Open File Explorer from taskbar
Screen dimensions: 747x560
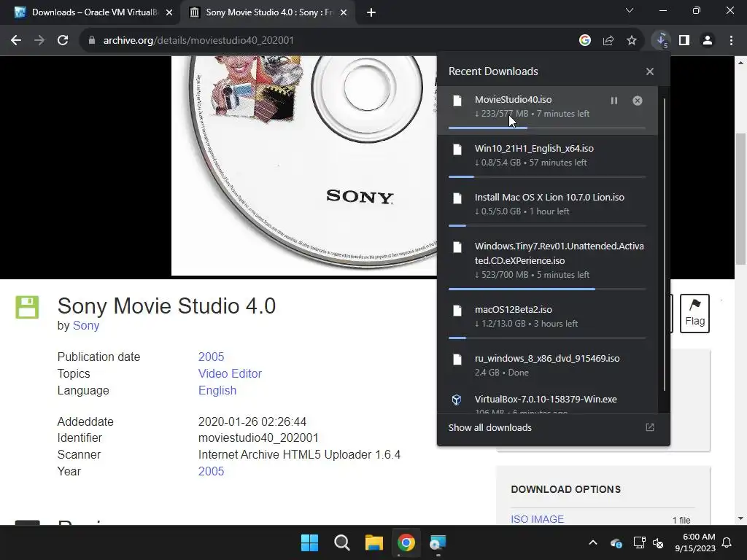tap(374, 542)
